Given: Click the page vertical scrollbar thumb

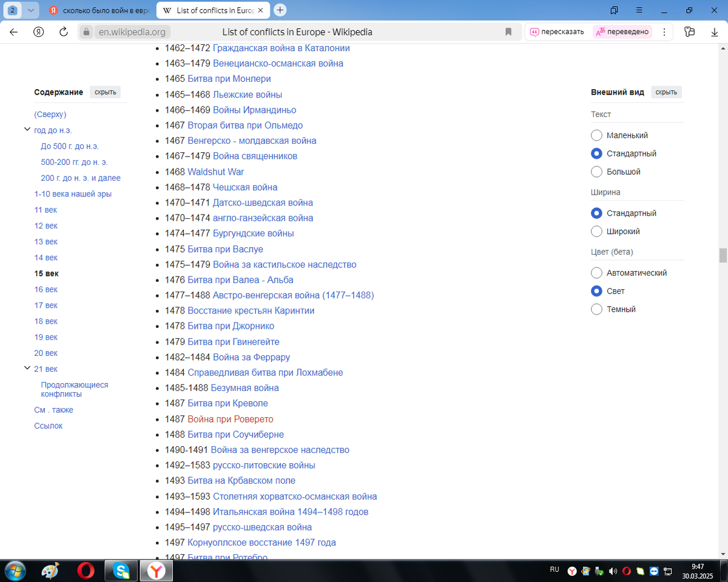Looking at the screenshot, I should click(723, 255).
